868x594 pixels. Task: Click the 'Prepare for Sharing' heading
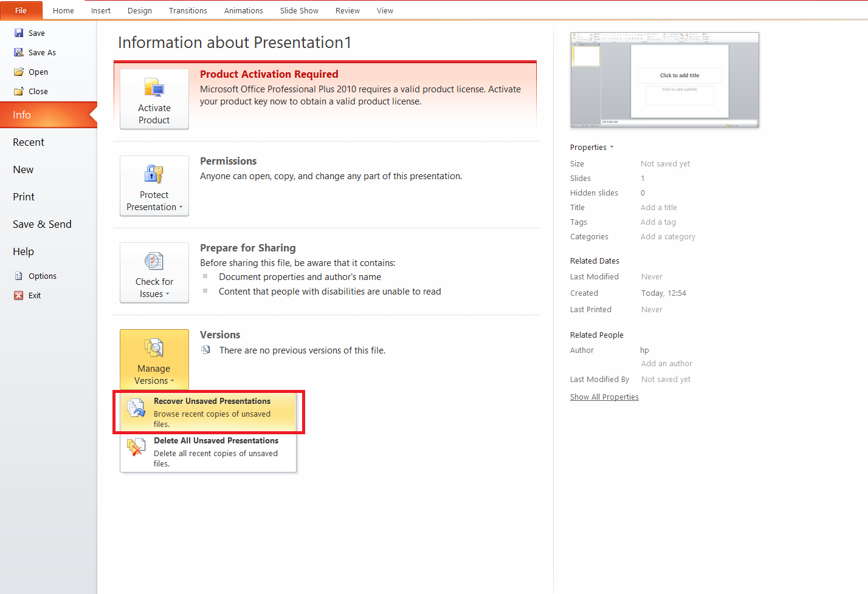248,248
